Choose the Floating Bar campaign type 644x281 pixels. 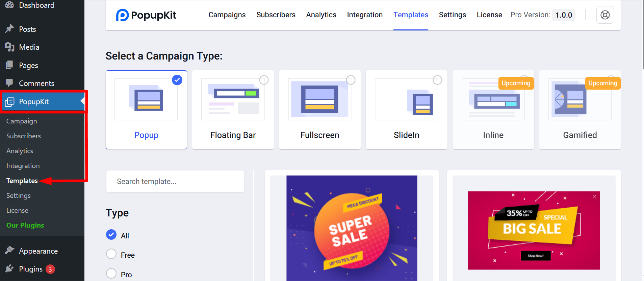click(x=233, y=110)
